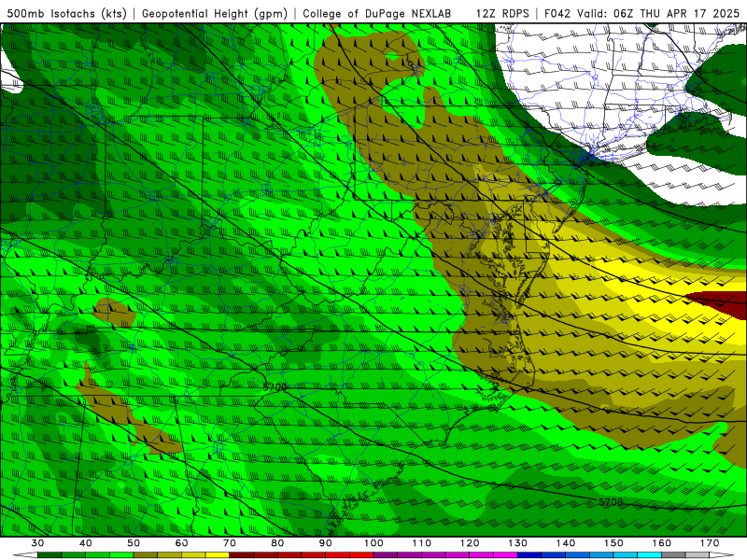Image resolution: width=747 pixels, height=560 pixels.
Task: Click 'F042 Valid: 06Z THU APR 17 2025' timestamp
Action: coord(641,13)
